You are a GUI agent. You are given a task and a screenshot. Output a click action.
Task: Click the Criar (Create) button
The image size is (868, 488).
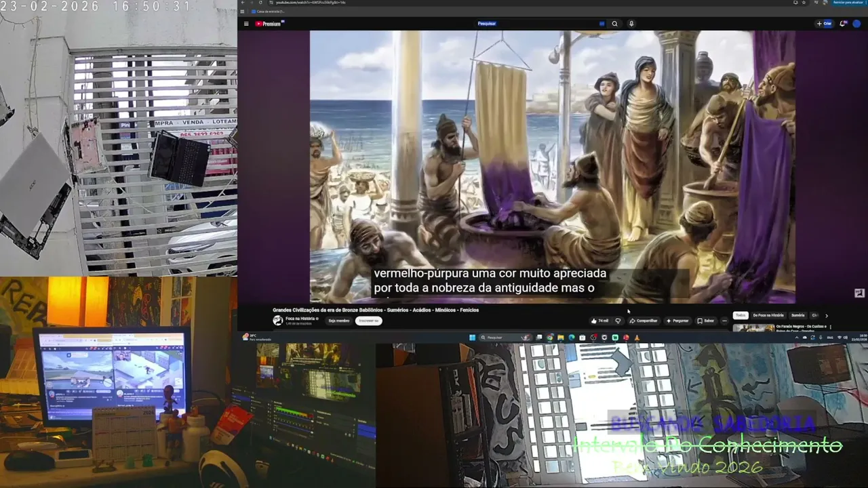point(825,24)
